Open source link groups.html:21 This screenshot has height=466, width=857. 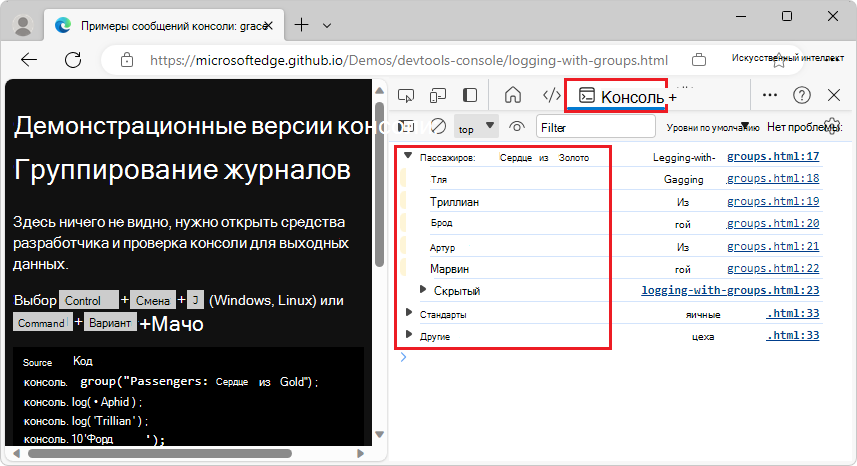773,246
